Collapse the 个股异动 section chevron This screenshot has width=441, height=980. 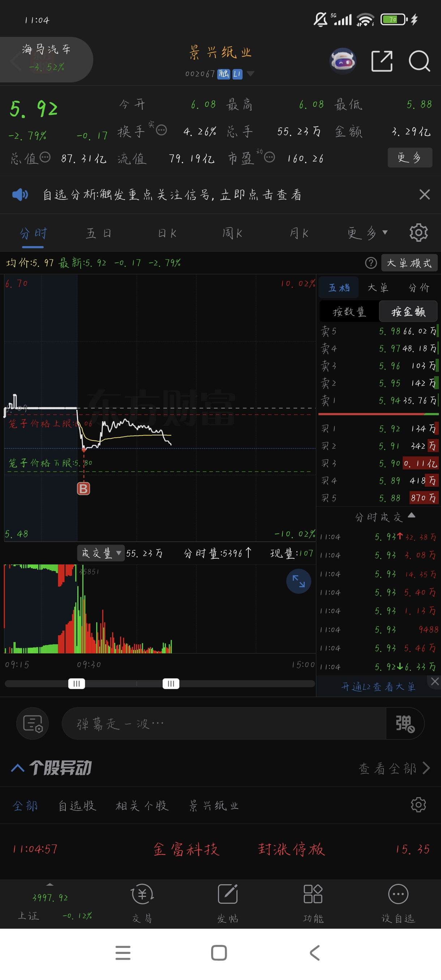17,768
